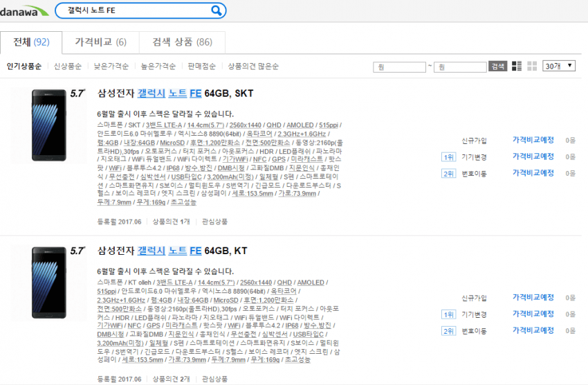Click the danawa logo
This screenshot has width=588, height=385.
click(x=24, y=11)
